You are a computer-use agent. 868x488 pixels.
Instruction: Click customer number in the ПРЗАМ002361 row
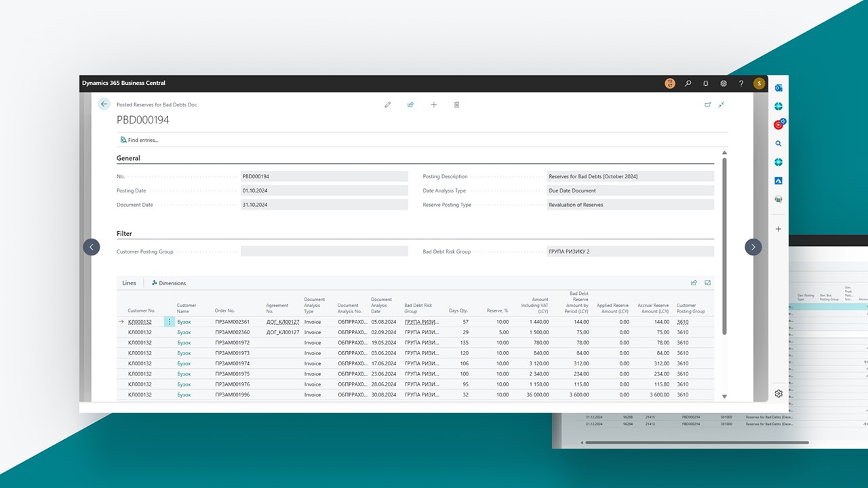140,322
